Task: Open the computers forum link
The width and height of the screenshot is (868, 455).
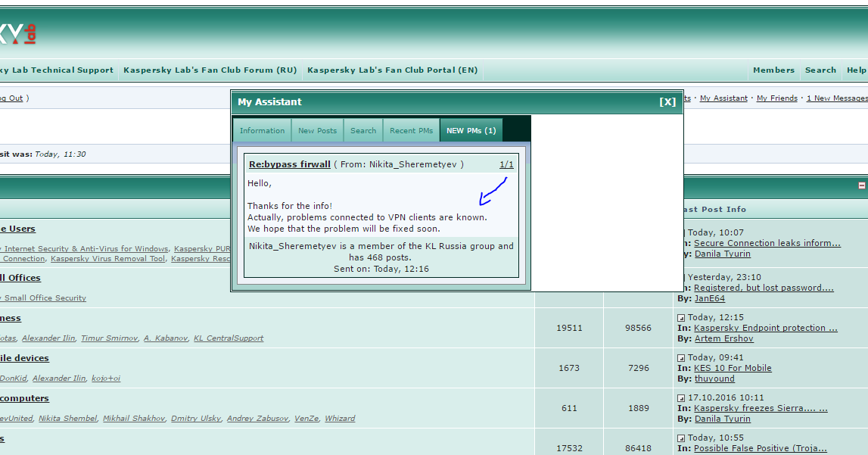Action: (24, 398)
